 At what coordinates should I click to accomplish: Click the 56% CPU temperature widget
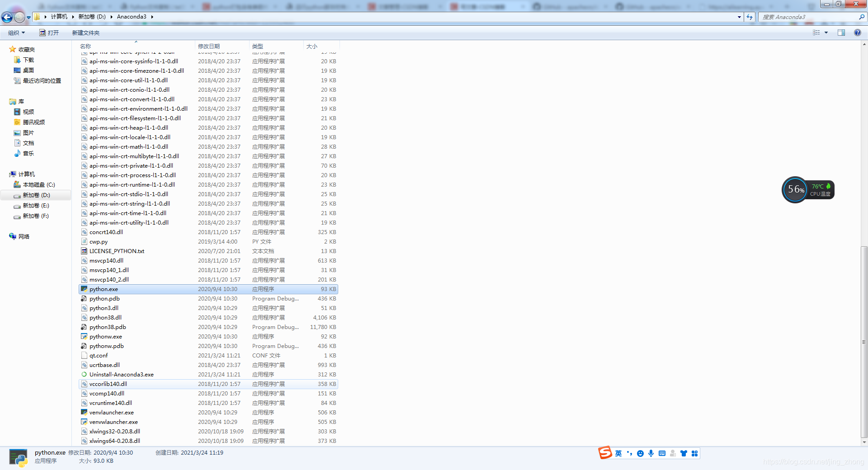[x=808, y=190]
